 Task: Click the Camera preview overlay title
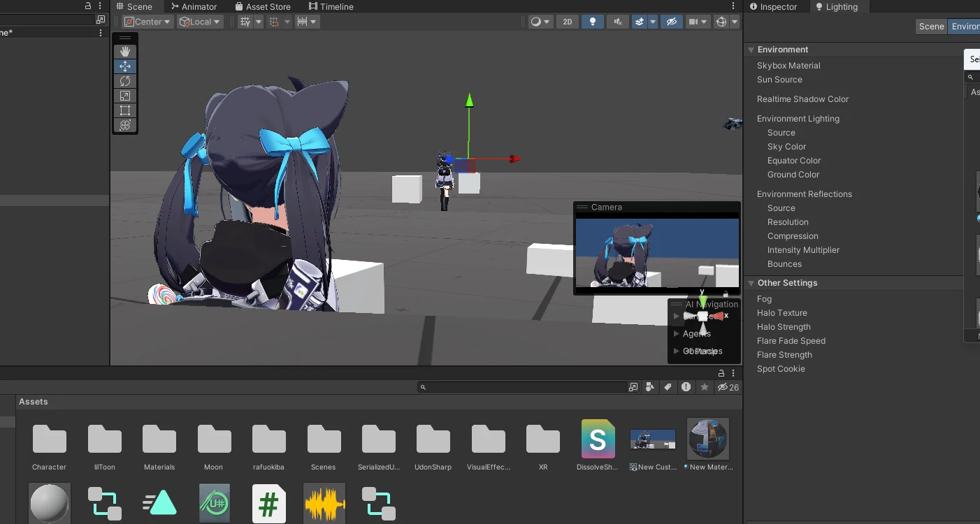[606, 207]
